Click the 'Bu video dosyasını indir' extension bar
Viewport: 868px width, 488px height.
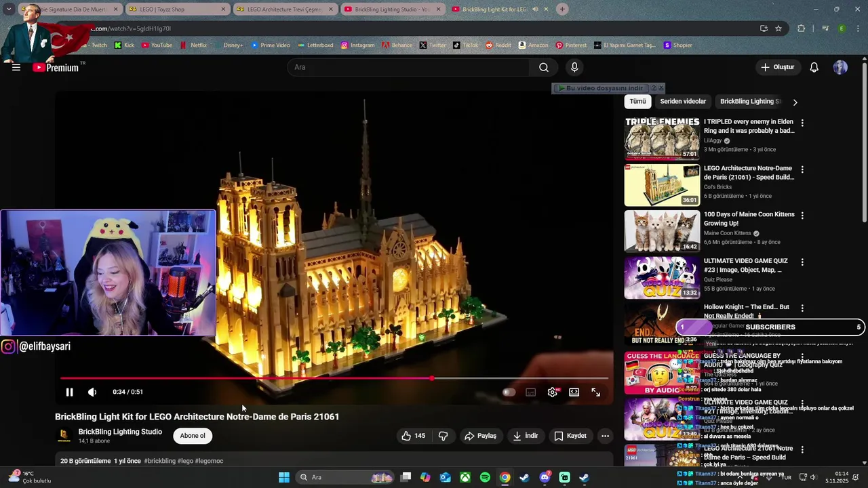[601, 88]
